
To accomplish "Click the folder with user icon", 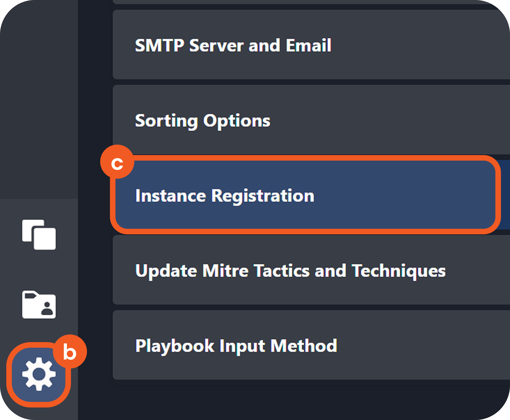I will 39,304.
